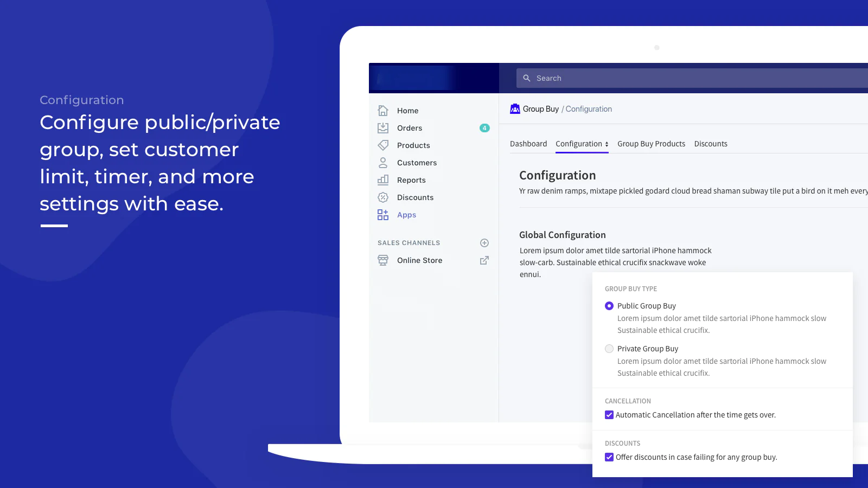Add a sales channel with plus icon
Screen dimensions: 868x488
pyautogui.click(x=484, y=243)
